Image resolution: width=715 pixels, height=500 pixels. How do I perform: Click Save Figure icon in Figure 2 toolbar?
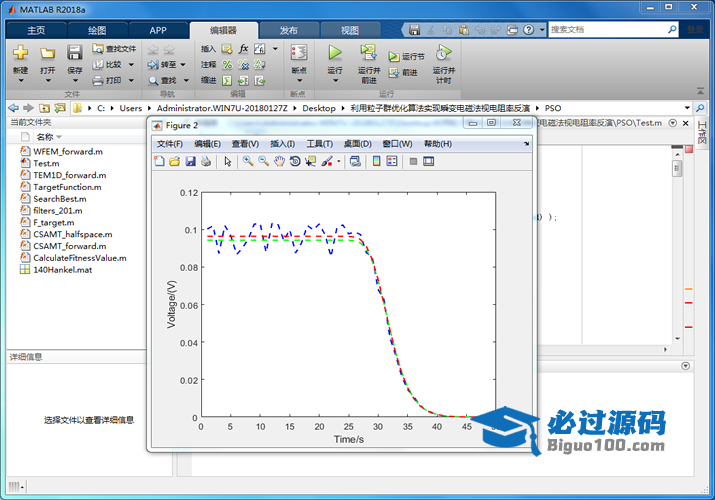(190, 161)
